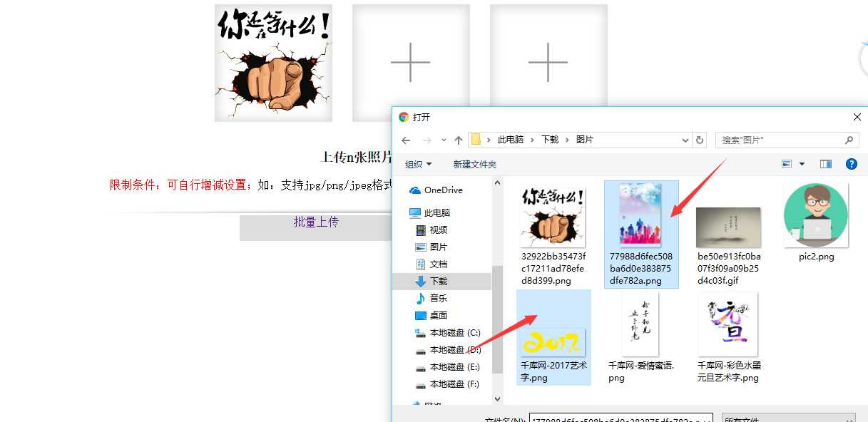Toggle the preview pane icon
868x422 pixels.
pyautogui.click(x=825, y=164)
